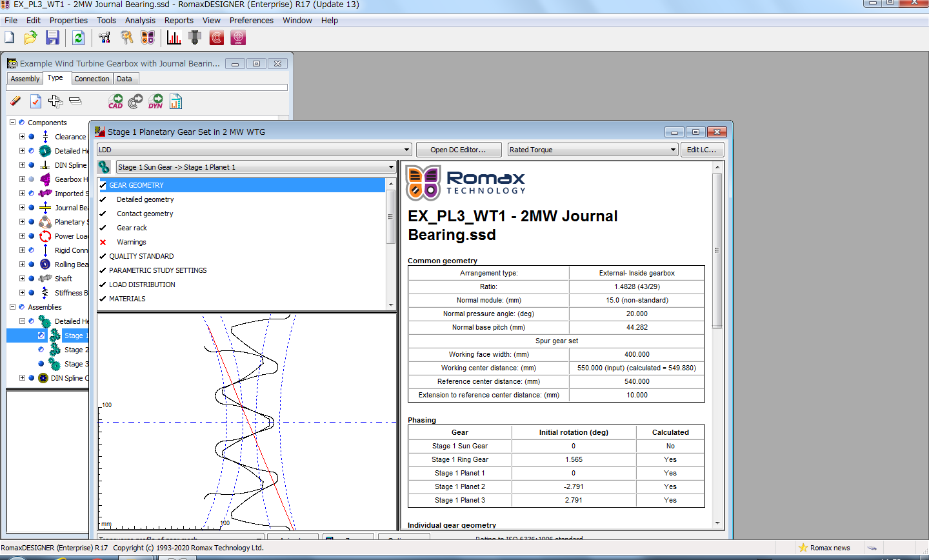Click the report pane vertical scrollbar thumb
Viewport: 929px width, 560px height.
[x=717, y=250]
